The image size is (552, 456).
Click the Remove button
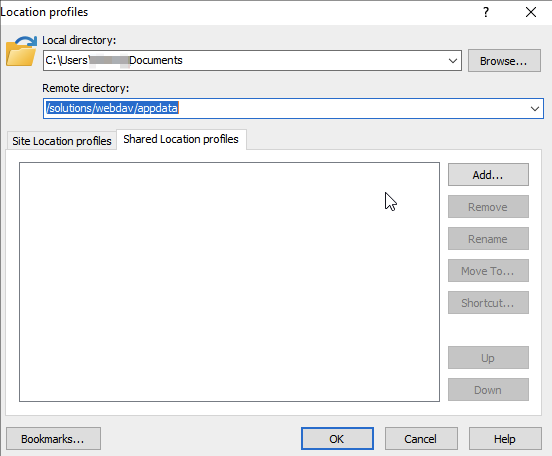488,207
